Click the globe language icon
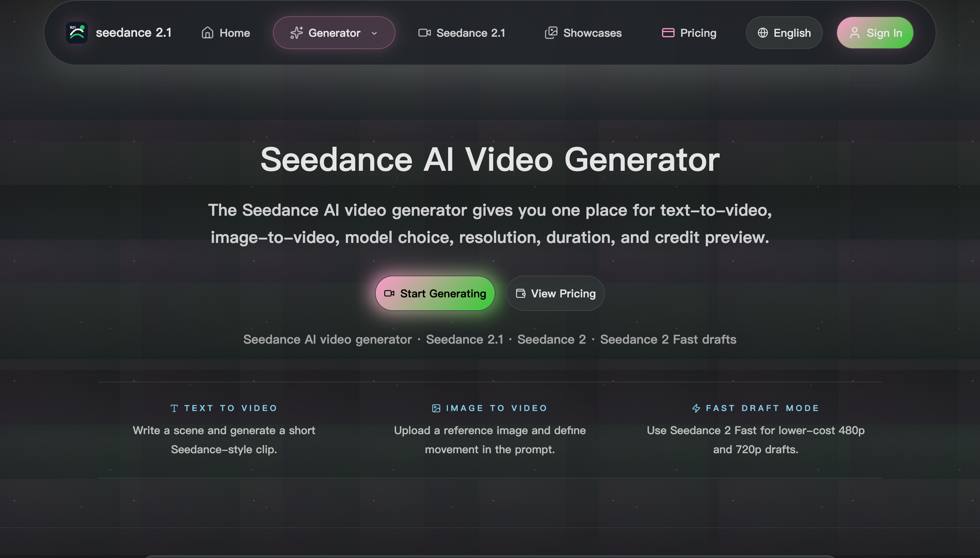Screen dimensions: 980x558 pyautogui.click(x=763, y=33)
